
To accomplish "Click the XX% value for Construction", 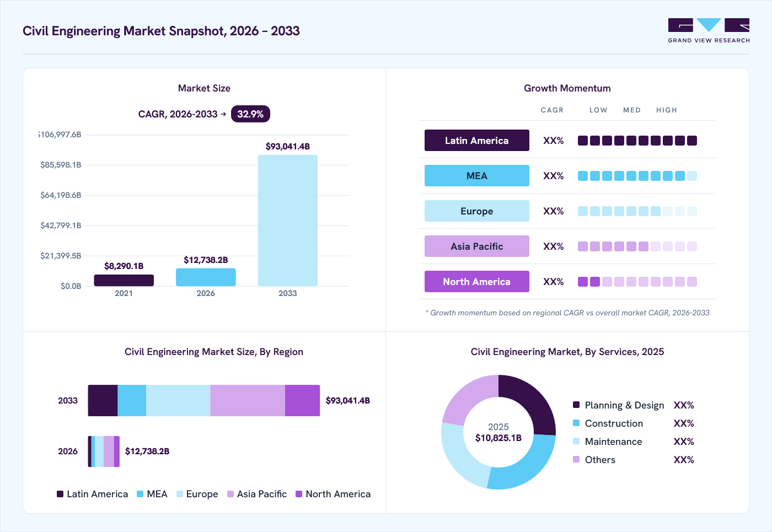I will pos(684,423).
